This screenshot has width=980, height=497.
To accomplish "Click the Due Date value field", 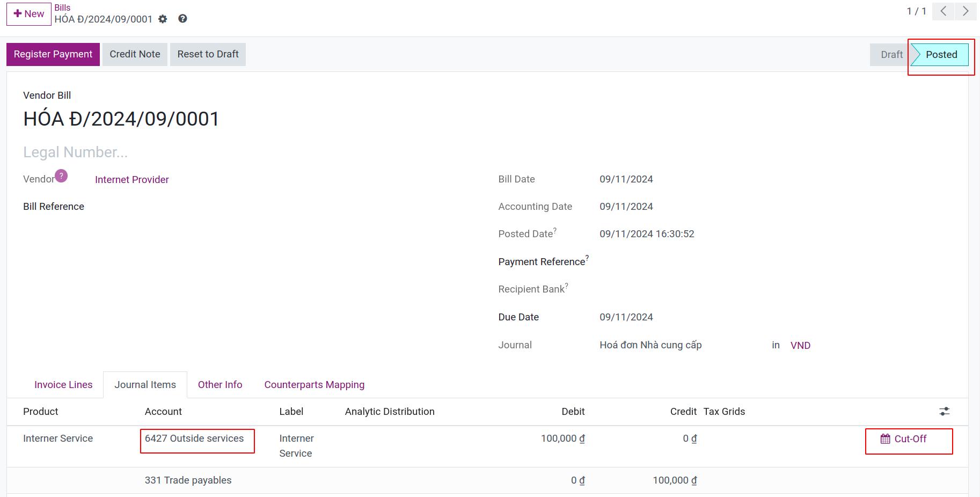I will coord(626,317).
